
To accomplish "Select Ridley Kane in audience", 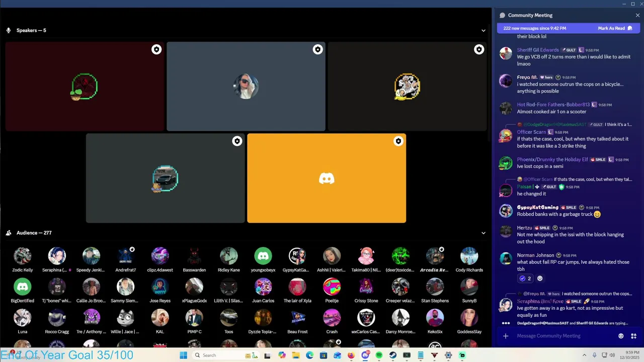I will click(x=228, y=256).
